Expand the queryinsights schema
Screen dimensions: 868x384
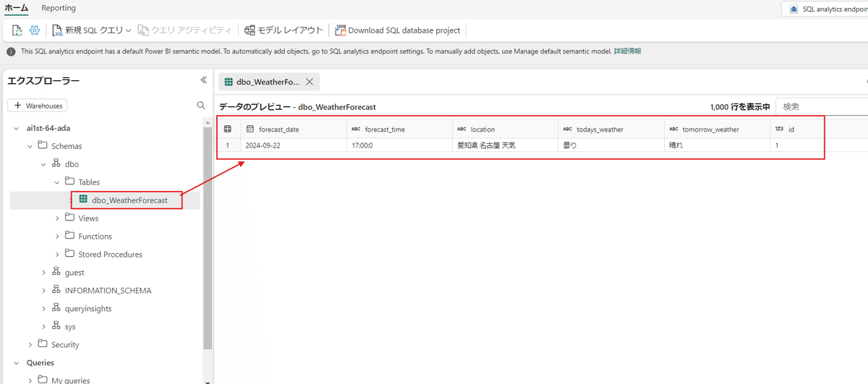(x=43, y=309)
